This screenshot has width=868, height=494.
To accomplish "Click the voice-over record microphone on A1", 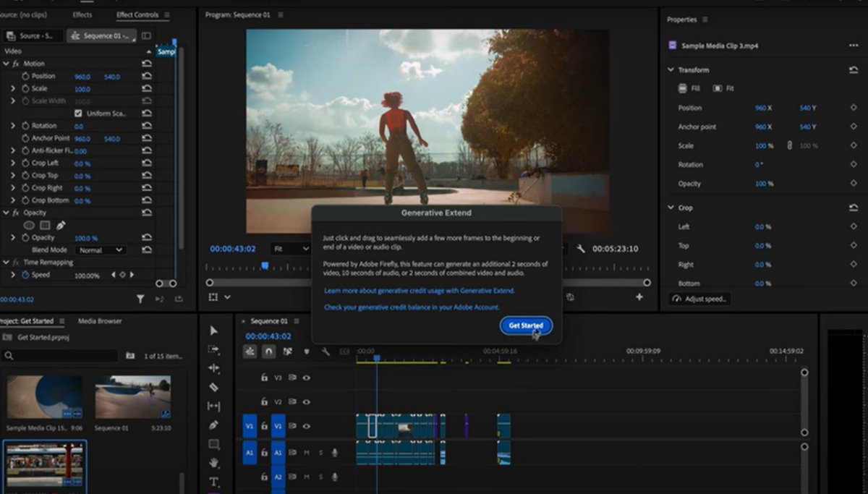I will pos(334,453).
